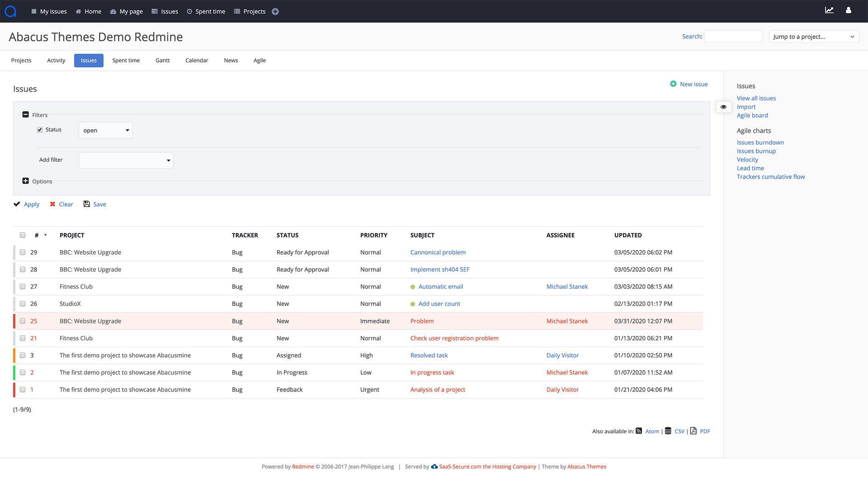
Task: Check the issue row 25 checkbox
Action: (x=22, y=321)
